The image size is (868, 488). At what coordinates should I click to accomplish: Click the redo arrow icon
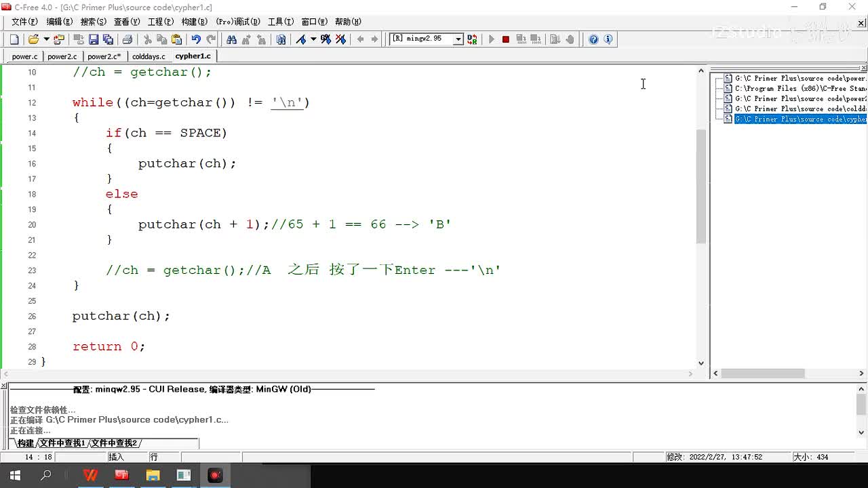pos(211,39)
